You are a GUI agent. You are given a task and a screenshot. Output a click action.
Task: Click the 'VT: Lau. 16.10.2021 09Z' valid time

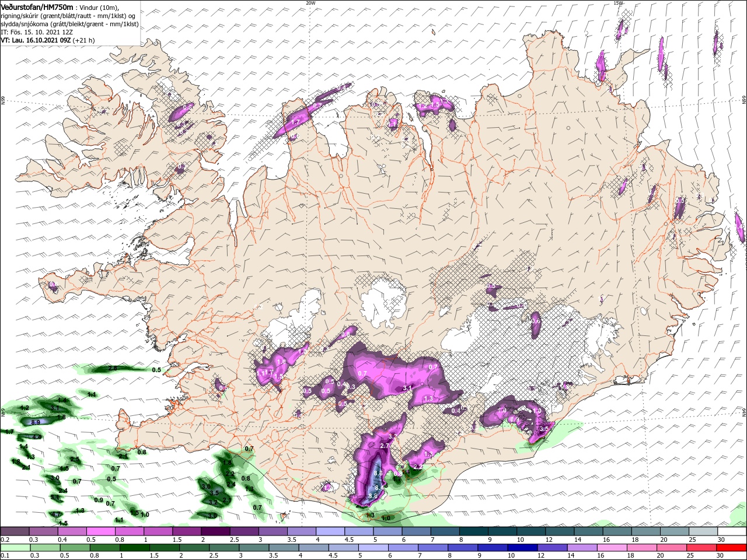[36, 40]
